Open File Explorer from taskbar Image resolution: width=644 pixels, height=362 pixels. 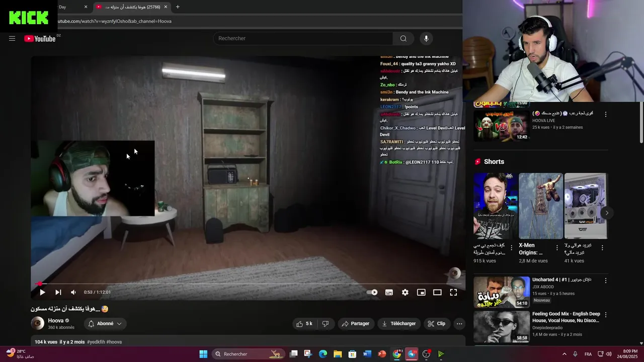[x=338, y=354]
